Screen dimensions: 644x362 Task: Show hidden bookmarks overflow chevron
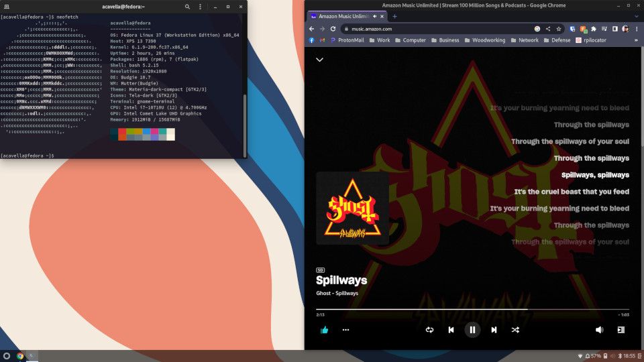[636, 40]
